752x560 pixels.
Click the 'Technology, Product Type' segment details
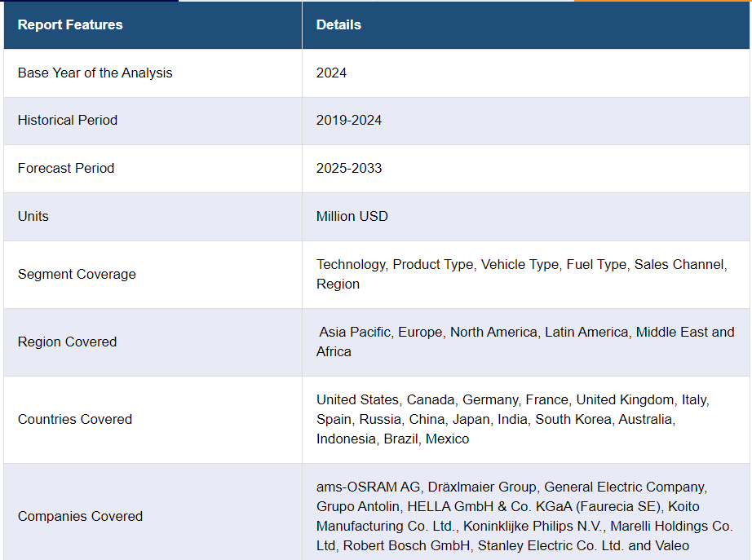[522, 274]
